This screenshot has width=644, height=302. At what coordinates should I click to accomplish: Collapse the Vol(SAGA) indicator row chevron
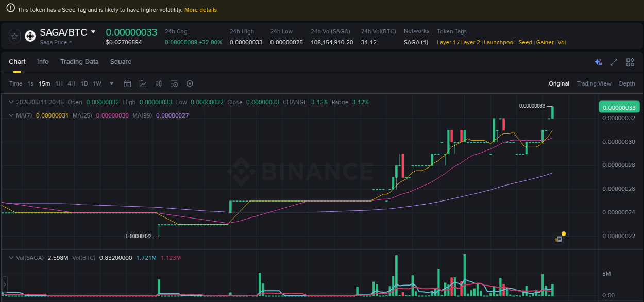(x=11, y=257)
